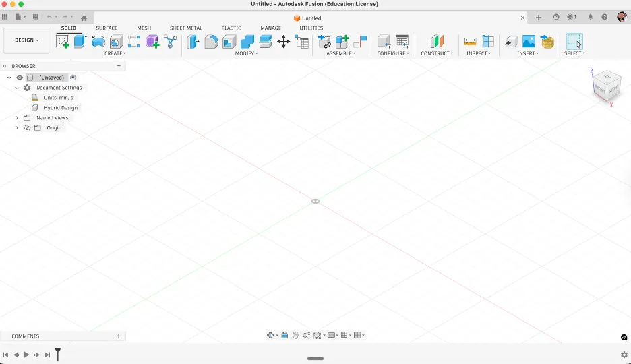Viewport: 631px width, 364px height.
Task: Select the Move/Copy arrows tool
Action: tap(284, 41)
